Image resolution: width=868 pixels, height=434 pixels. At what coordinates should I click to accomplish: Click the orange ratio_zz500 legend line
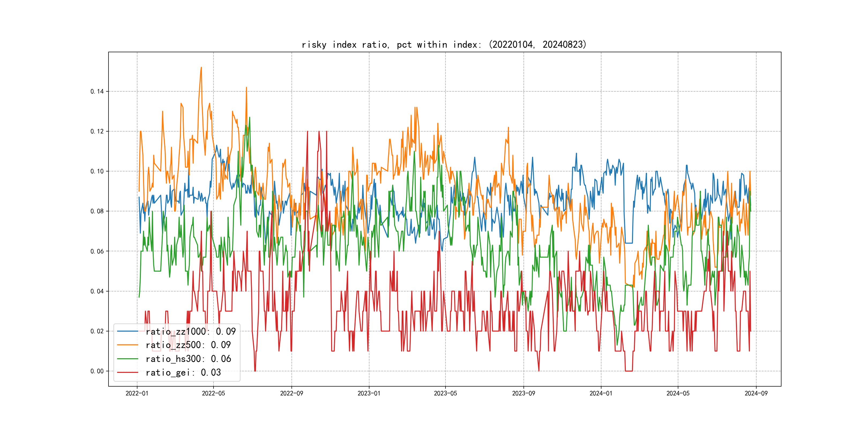coord(127,345)
